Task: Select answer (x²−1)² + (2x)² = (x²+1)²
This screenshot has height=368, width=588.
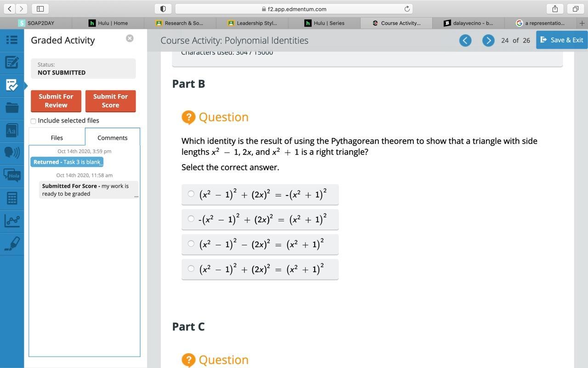Action: click(260, 269)
